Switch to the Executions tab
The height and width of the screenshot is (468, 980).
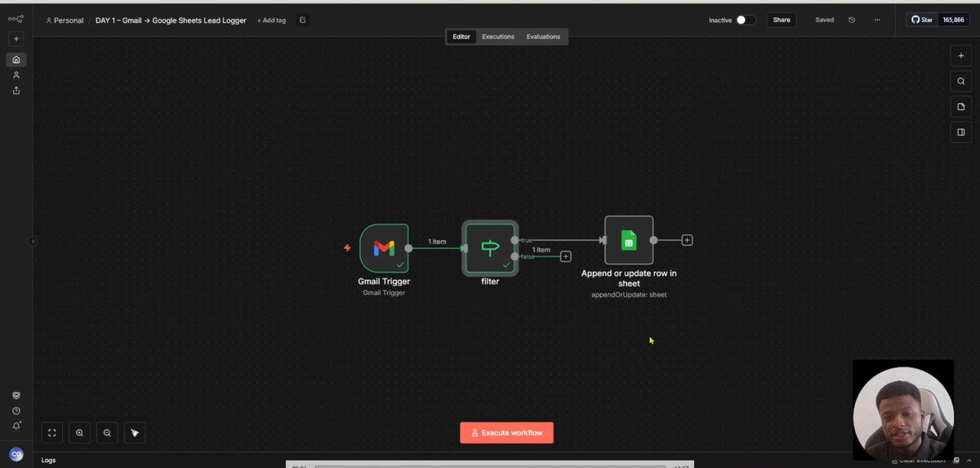pos(498,37)
